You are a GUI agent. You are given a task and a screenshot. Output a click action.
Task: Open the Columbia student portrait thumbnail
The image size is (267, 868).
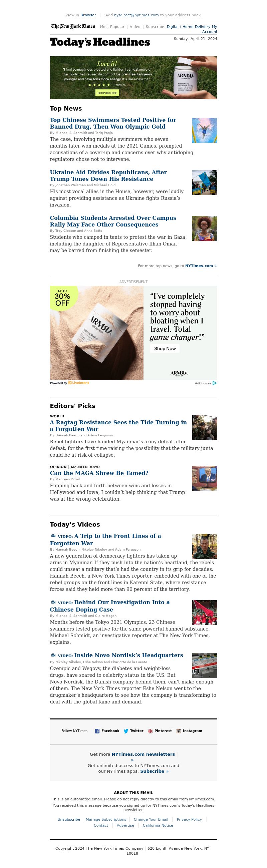[205, 228]
